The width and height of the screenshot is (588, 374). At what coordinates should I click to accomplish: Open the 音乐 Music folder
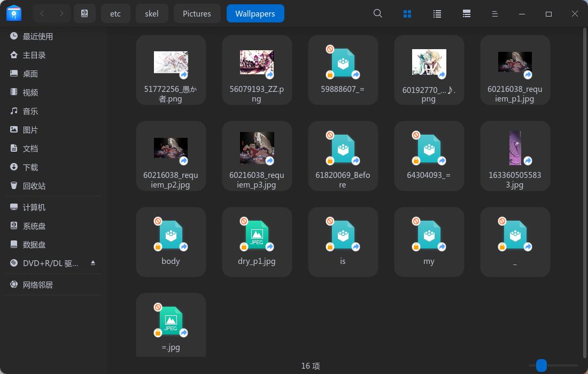coord(30,111)
